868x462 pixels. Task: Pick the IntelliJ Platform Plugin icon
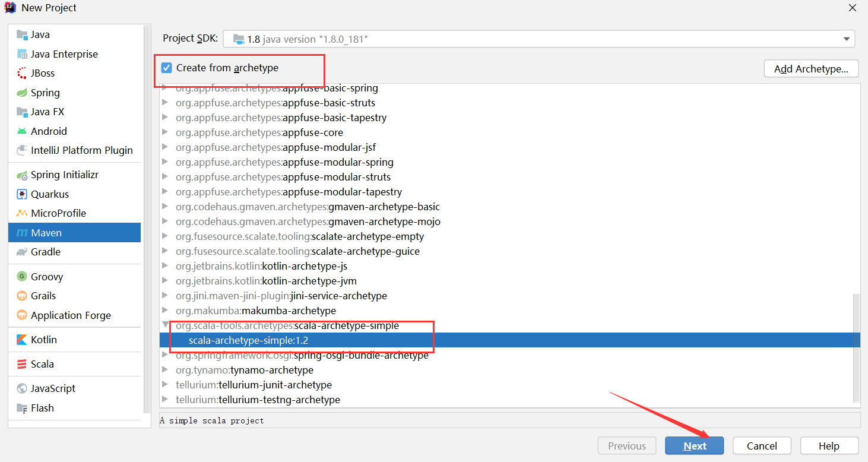22,150
